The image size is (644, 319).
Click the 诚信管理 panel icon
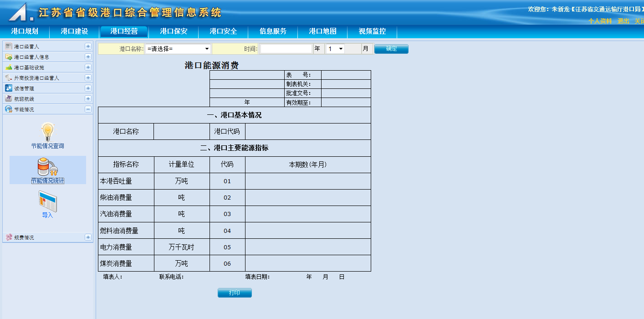point(8,88)
